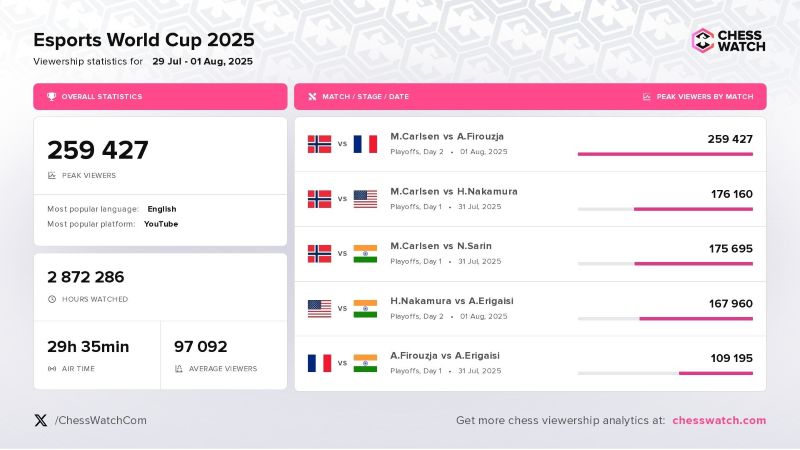Click the Norway flag in Carlsen vs Firouzja row
Viewport: 800px width, 450px height.
319,144
